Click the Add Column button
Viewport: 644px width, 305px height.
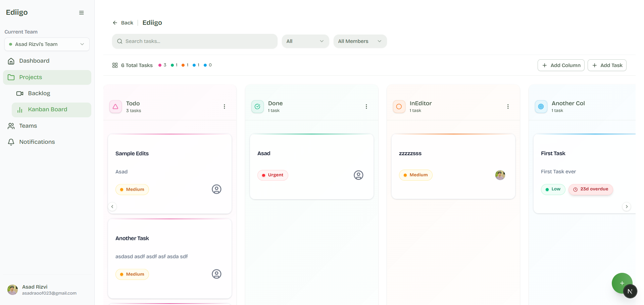[x=561, y=65]
